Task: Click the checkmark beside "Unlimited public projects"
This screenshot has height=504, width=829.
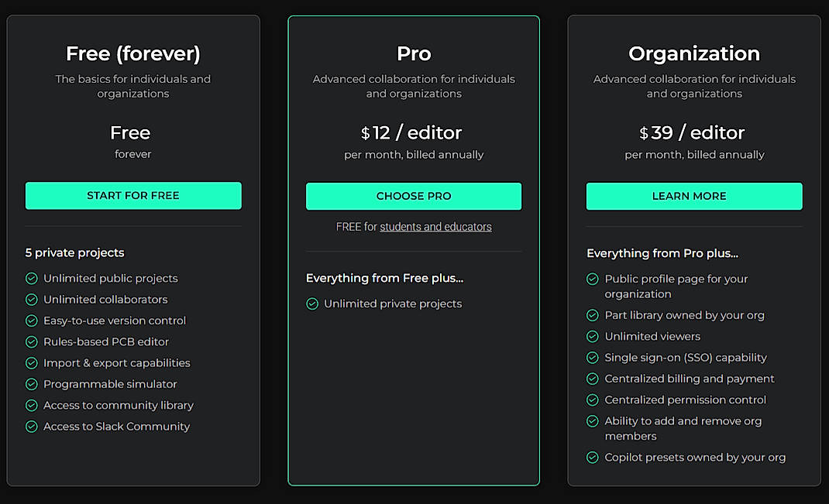Action: click(32, 278)
